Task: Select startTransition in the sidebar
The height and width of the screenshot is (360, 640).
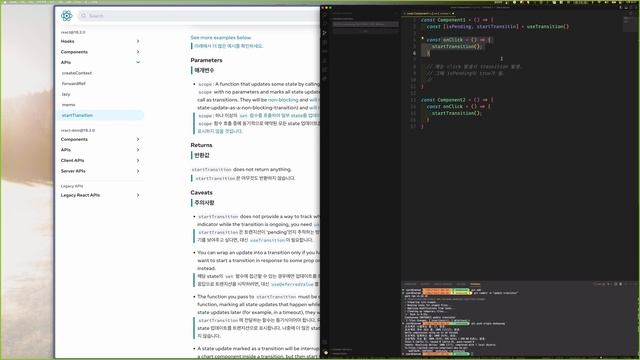Action: (x=100, y=116)
